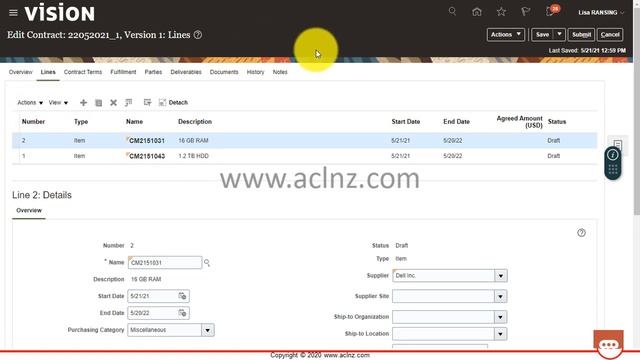640x360 pixels.
Task: Select the Lines tab
Action: click(x=48, y=72)
